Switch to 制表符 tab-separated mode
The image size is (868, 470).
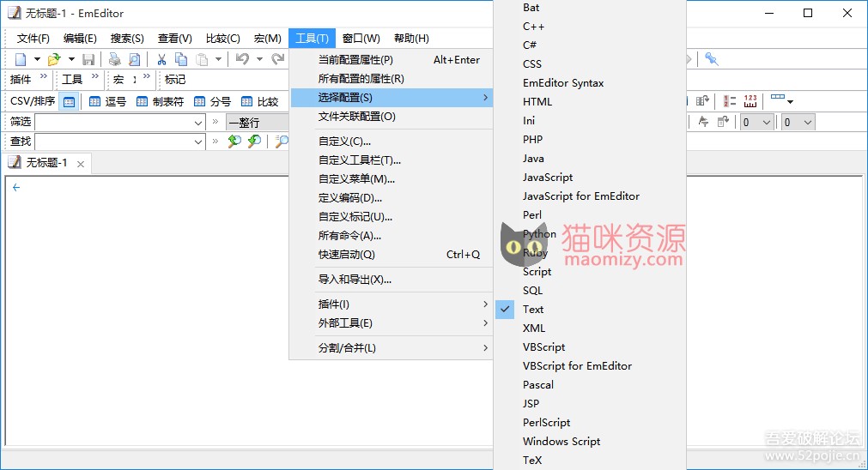click(x=160, y=102)
